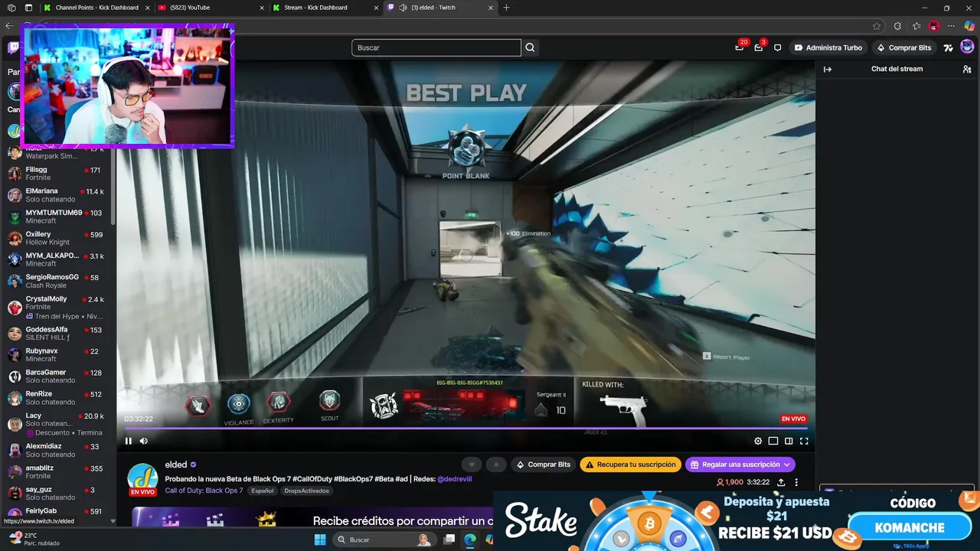The image size is (980, 551).
Task: Open the chat community users list
Action: (967, 69)
